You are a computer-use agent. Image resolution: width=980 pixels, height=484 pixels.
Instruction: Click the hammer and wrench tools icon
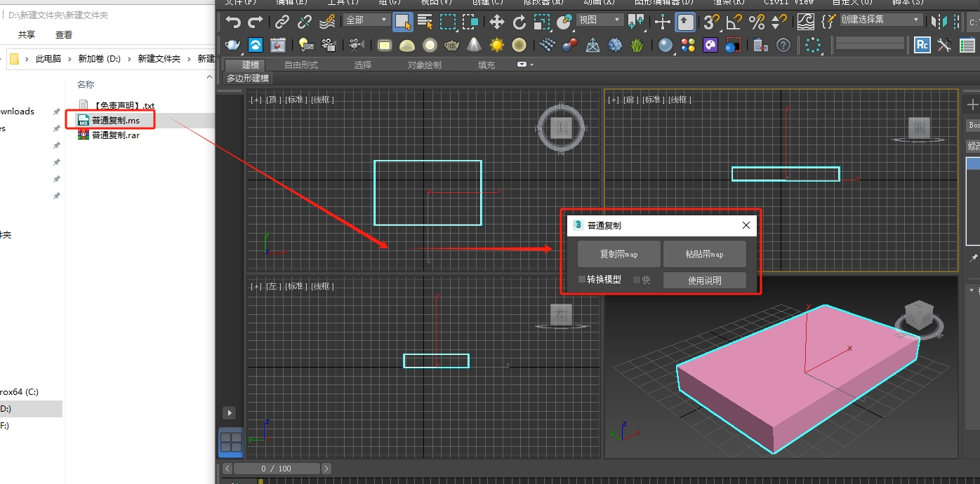point(945,46)
